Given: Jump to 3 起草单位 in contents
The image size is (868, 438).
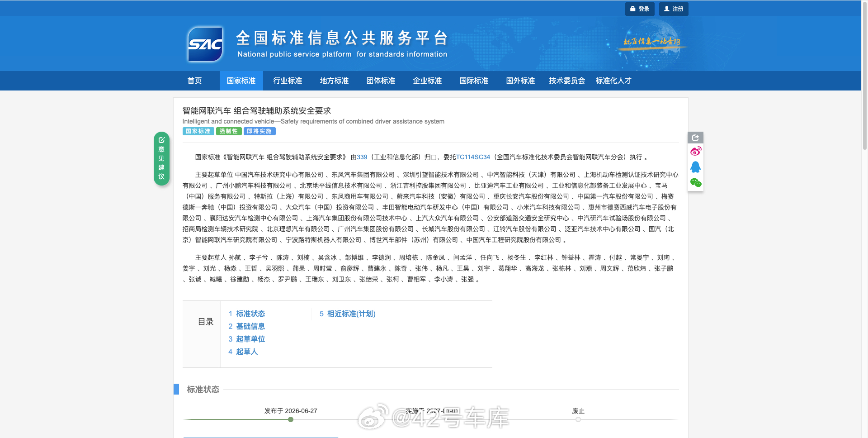Looking at the screenshot, I should pyautogui.click(x=247, y=339).
